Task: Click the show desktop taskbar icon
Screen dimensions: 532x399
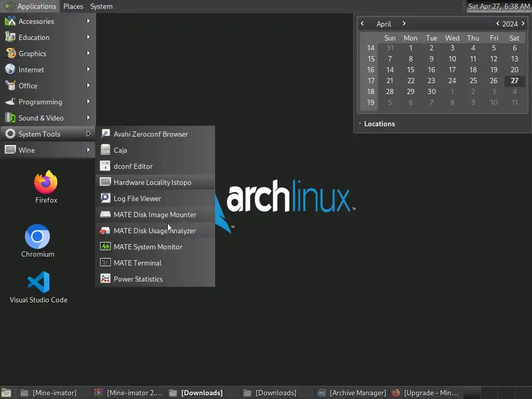Action: pos(6,393)
